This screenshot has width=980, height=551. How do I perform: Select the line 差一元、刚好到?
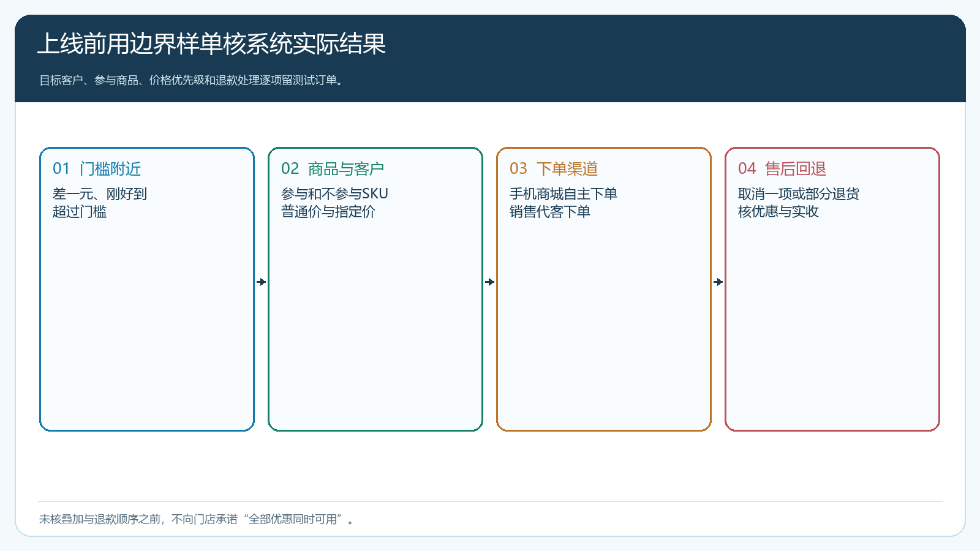click(100, 194)
